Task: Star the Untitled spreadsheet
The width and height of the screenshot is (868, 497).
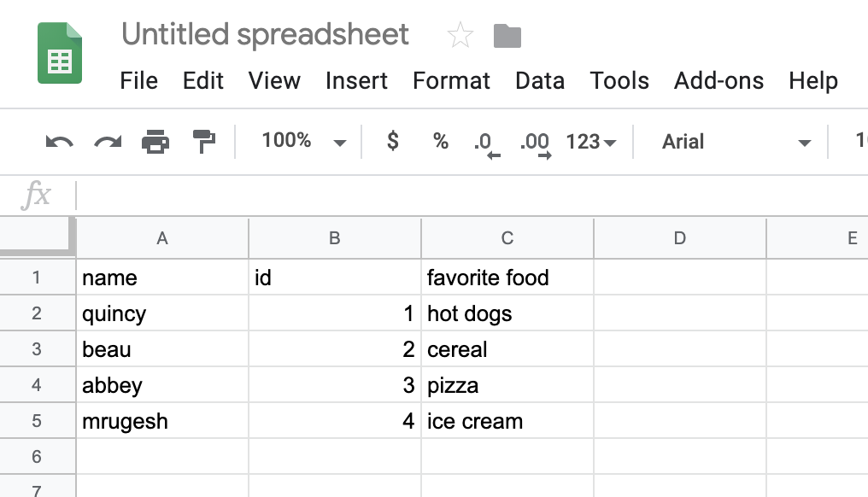Action: pyautogui.click(x=460, y=36)
